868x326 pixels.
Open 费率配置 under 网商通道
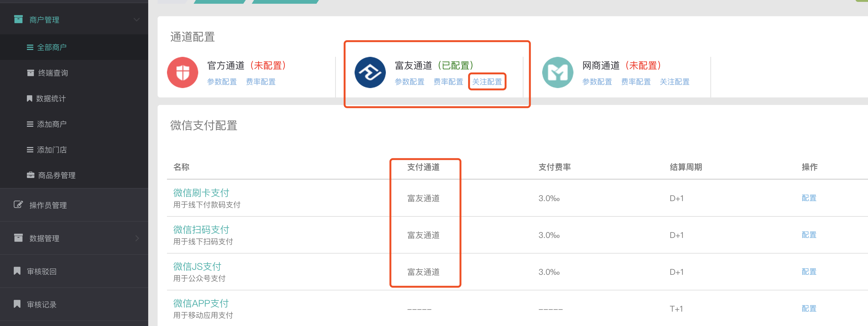636,82
